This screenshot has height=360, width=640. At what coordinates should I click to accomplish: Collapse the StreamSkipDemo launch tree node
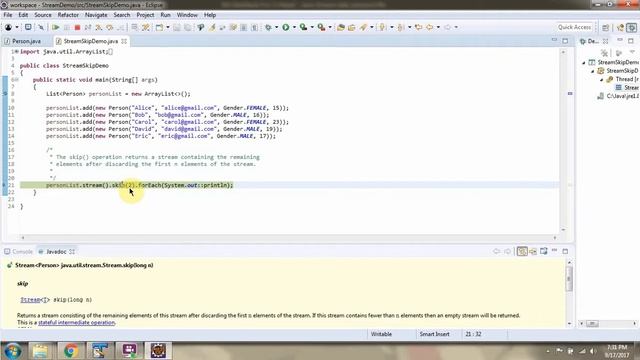(x=584, y=62)
